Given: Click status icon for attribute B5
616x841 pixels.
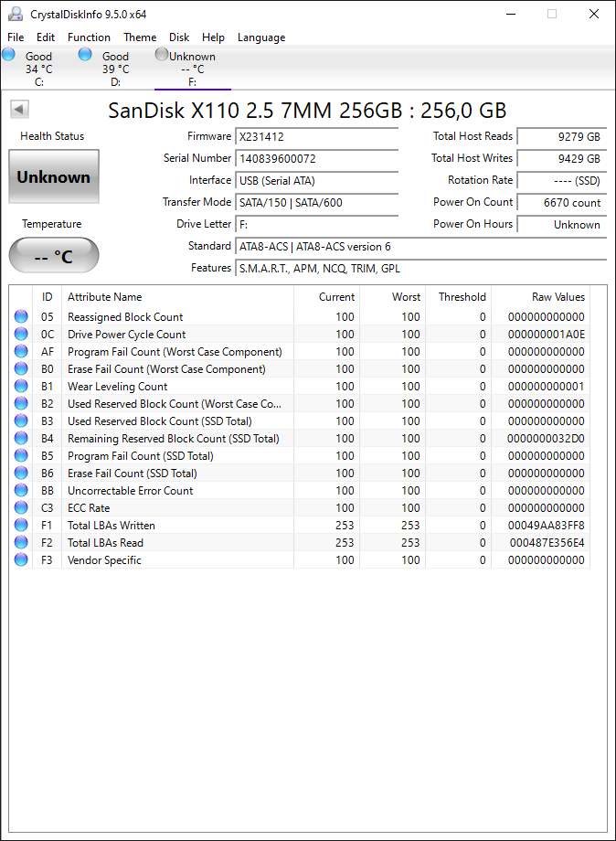Looking at the screenshot, I should pos(21,455).
